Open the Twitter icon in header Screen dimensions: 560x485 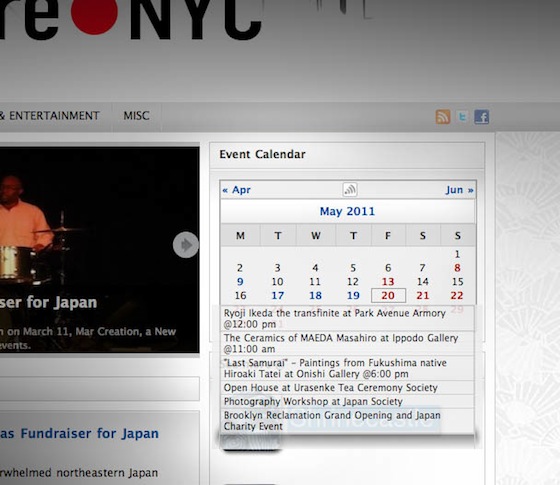[462, 117]
